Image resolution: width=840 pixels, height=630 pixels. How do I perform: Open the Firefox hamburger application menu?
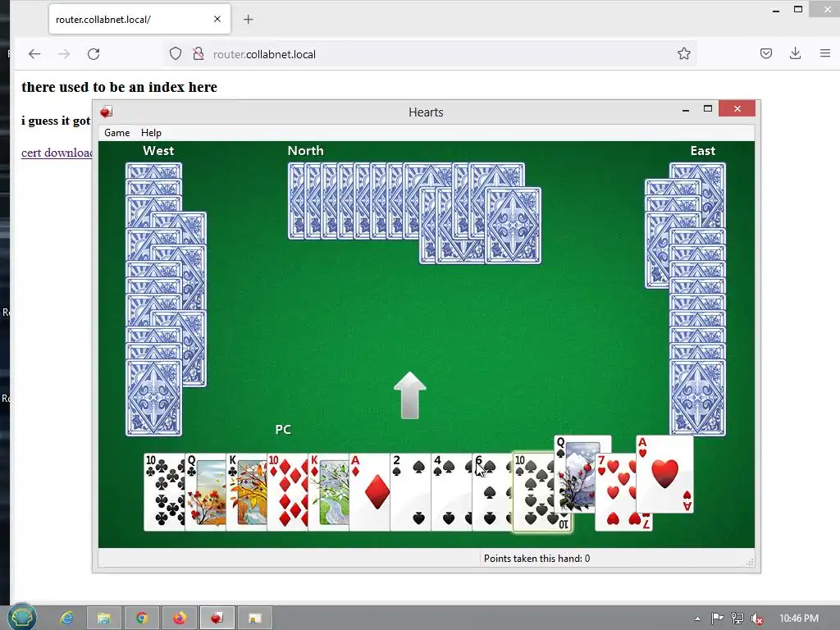[x=825, y=53]
